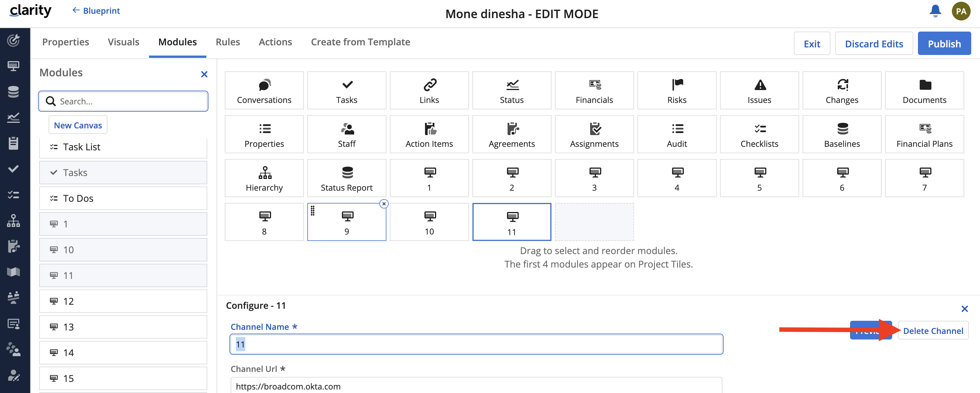The width and height of the screenshot is (980, 393).
Task: Click the PA user avatar
Action: pyautogui.click(x=961, y=11)
